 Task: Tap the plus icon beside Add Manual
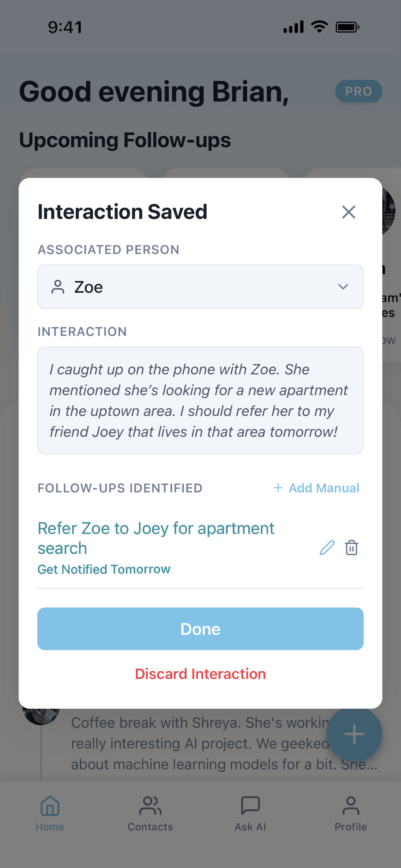click(278, 488)
